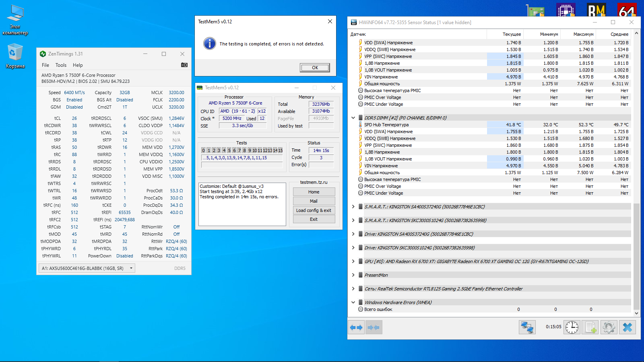Viewport: 644px width, 362px height.
Task: Close HWiNFO sensors with the blue X button
Action: click(627, 327)
